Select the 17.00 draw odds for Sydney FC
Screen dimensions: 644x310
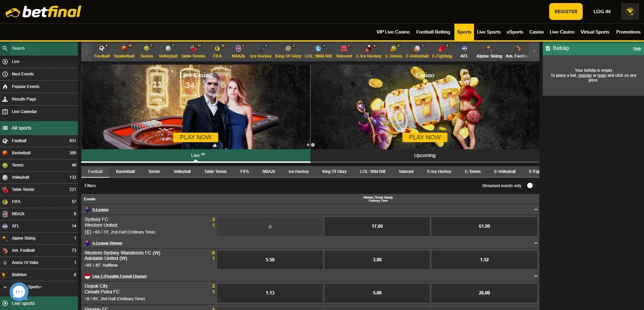pyautogui.click(x=377, y=226)
